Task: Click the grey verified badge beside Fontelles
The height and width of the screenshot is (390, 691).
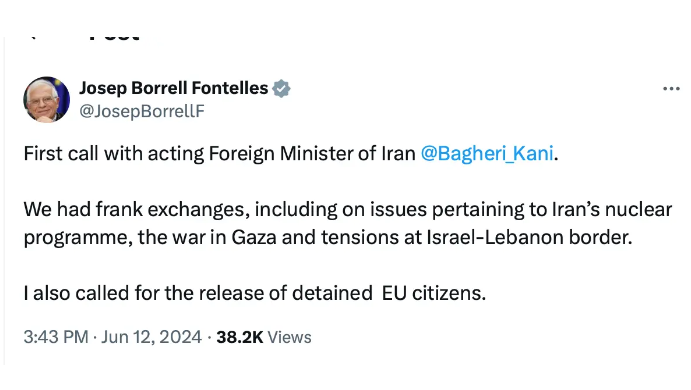Action: [x=281, y=89]
